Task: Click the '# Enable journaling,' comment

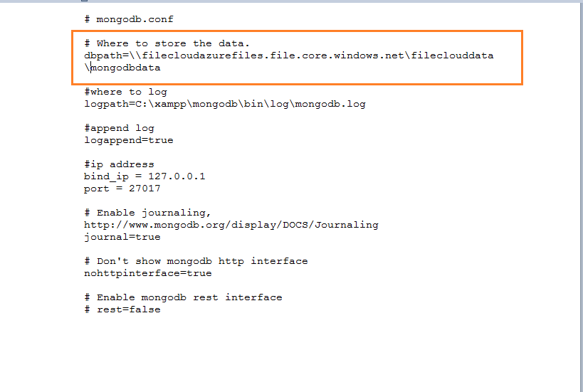Action: point(147,213)
